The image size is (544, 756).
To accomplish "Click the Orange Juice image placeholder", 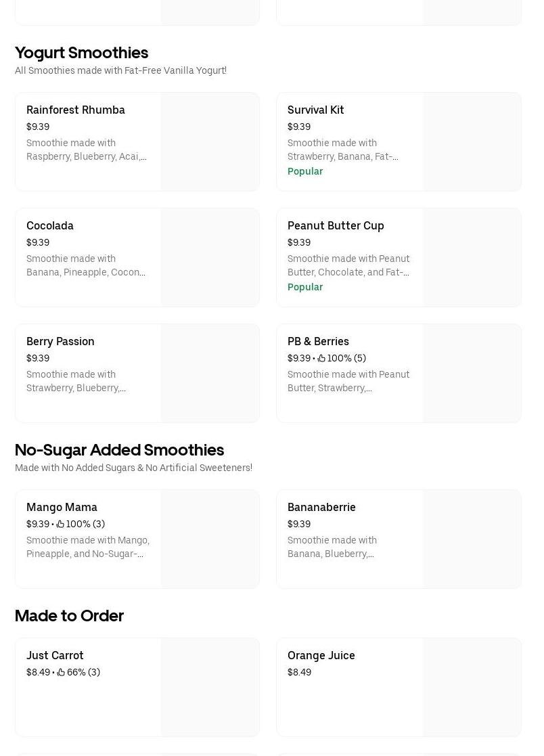I will click(x=472, y=687).
